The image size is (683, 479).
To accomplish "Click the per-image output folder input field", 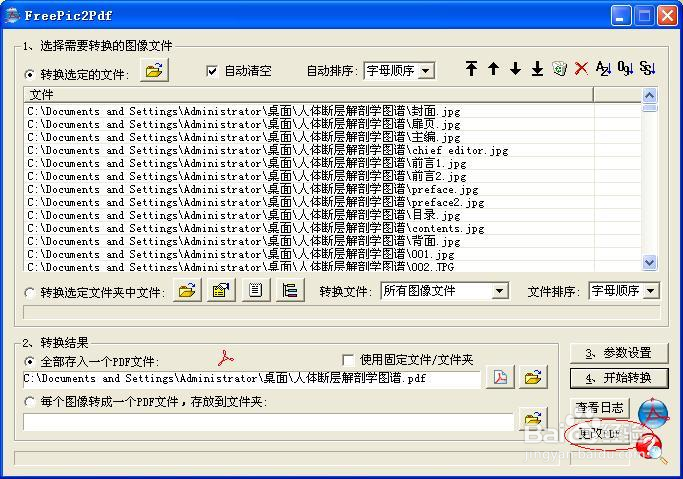I will [x=268, y=422].
